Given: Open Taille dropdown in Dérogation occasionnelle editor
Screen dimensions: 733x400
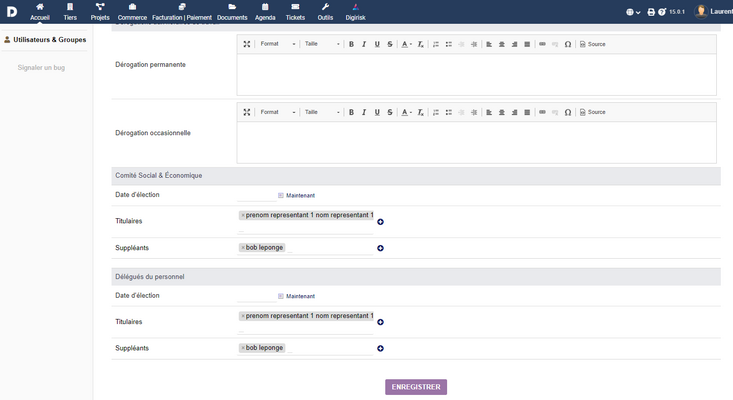Looking at the screenshot, I should click(x=322, y=112).
